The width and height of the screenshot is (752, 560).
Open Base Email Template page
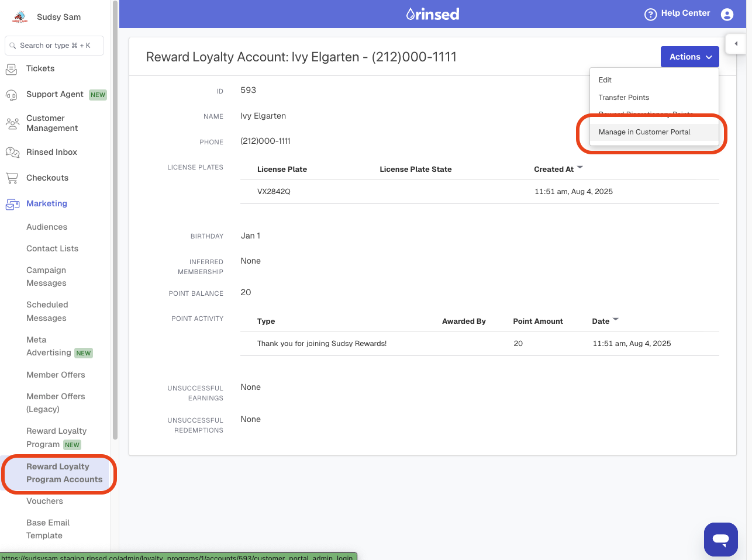pyautogui.click(x=48, y=529)
